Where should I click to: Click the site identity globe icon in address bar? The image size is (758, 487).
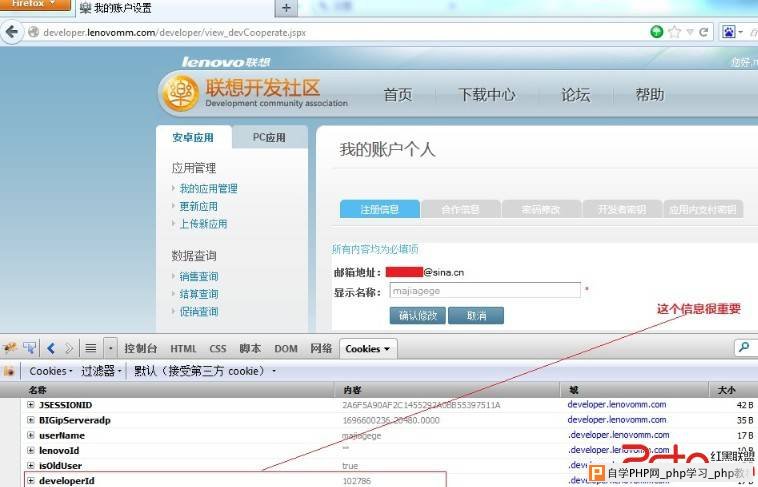tap(33, 32)
